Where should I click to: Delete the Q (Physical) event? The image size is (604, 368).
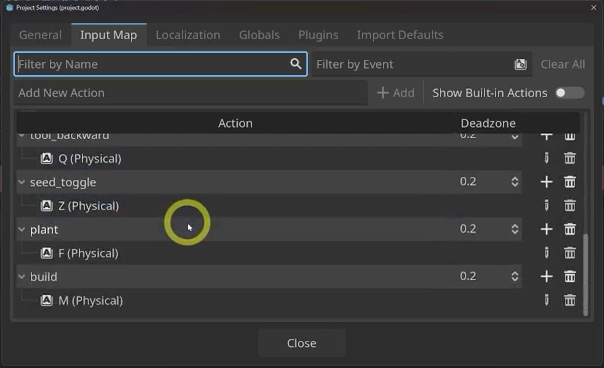(x=570, y=158)
